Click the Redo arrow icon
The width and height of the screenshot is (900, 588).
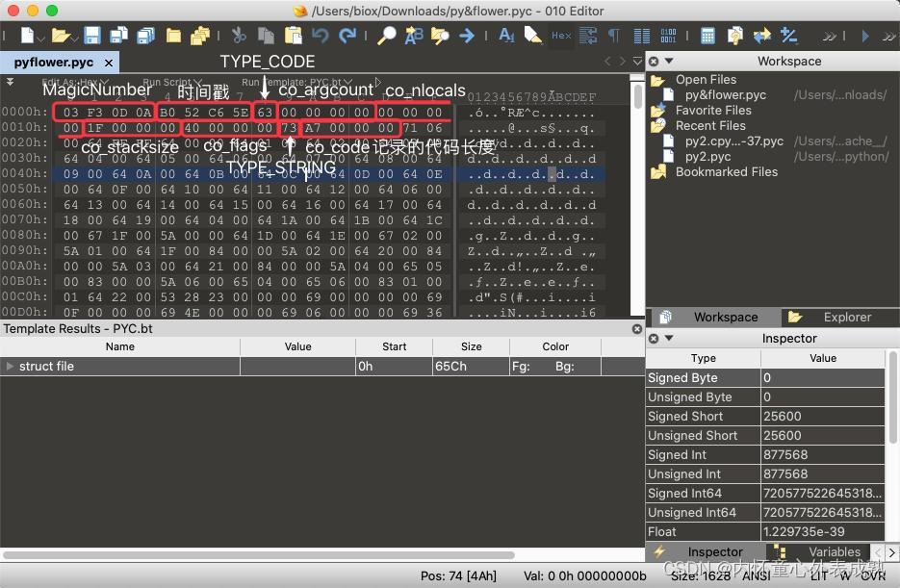tap(347, 36)
